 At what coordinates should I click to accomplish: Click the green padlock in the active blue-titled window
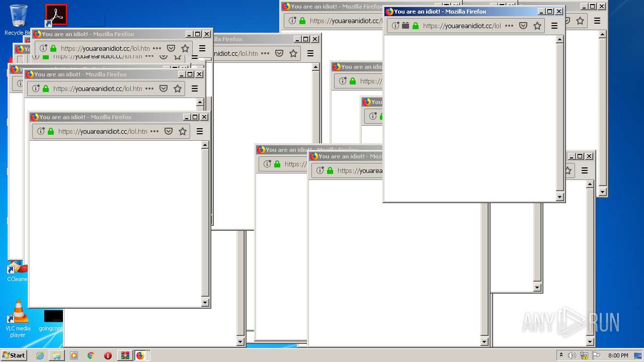click(416, 26)
